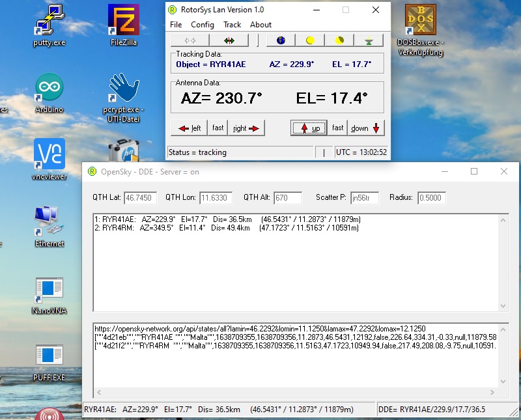This screenshot has height=420, width=521.
Task: Click the QTH Lat field 46.7450
Action: click(x=140, y=198)
